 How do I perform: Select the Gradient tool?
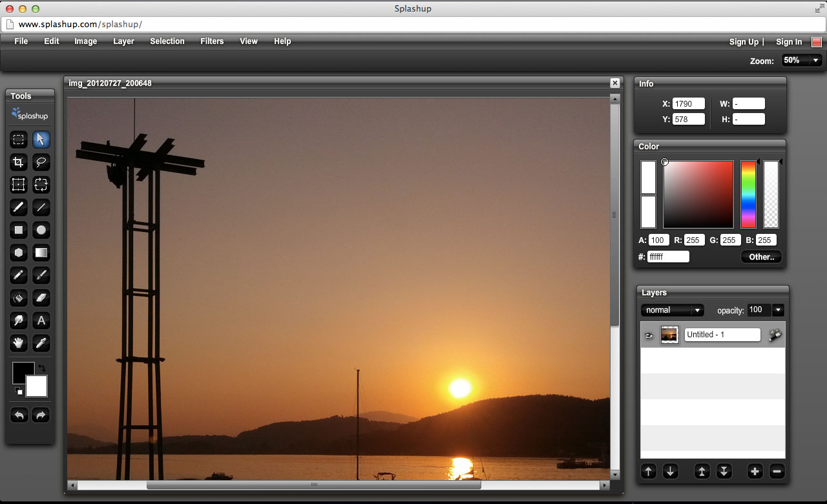pos(41,253)
